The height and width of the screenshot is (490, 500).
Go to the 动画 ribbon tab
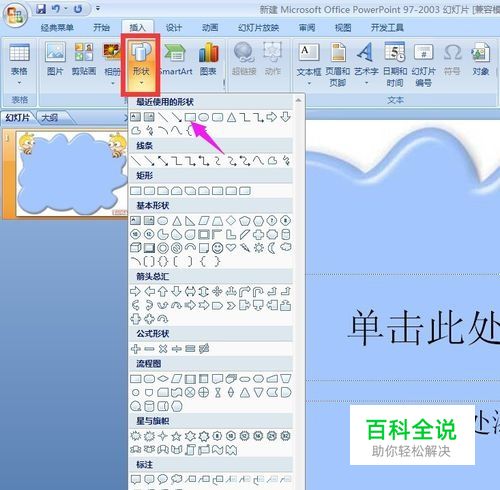pyautogui.click(x=210, y=27)
